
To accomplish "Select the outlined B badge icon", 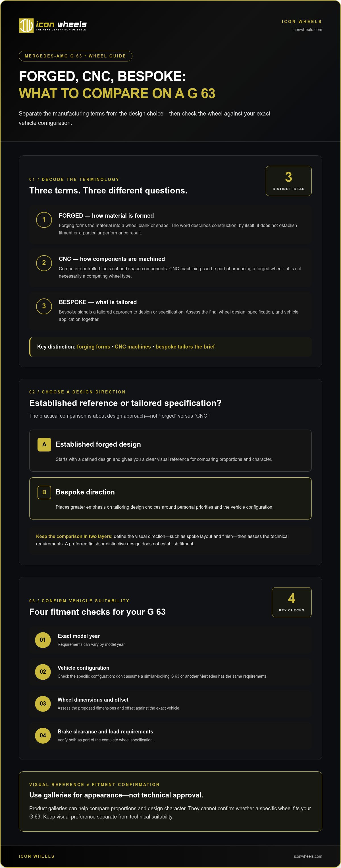I will (x=44, y=492).
